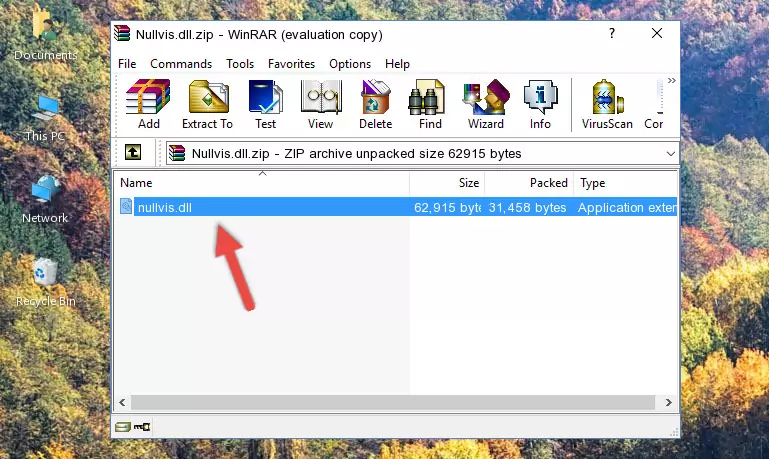Viewport: 769px width, 459px height.
Task: Sort files by Name column
Action: [262, 183]
